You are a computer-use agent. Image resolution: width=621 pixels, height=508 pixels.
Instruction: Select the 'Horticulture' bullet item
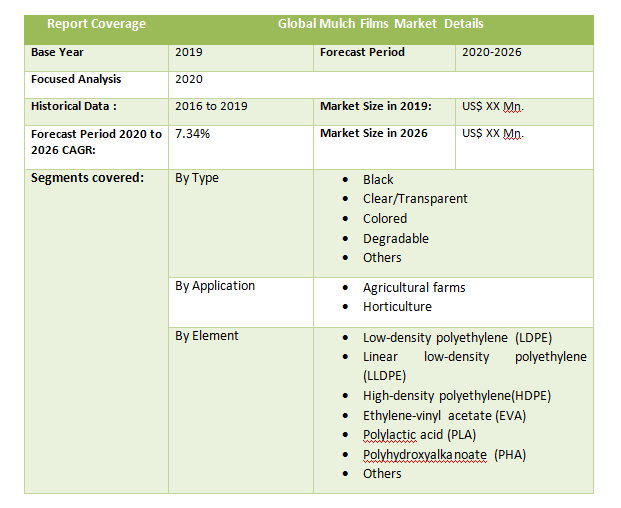(x=397, y=307)
